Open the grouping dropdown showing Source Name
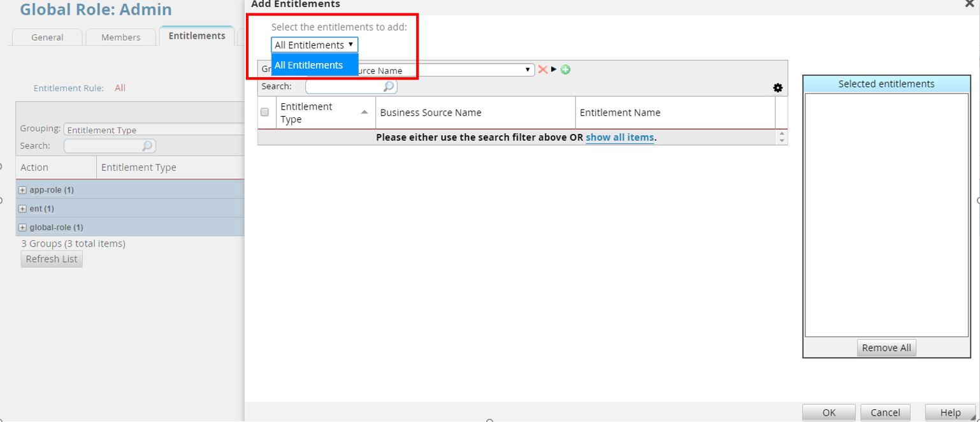Viewport: 980px width, 422px height. click(x=444, y=70)
